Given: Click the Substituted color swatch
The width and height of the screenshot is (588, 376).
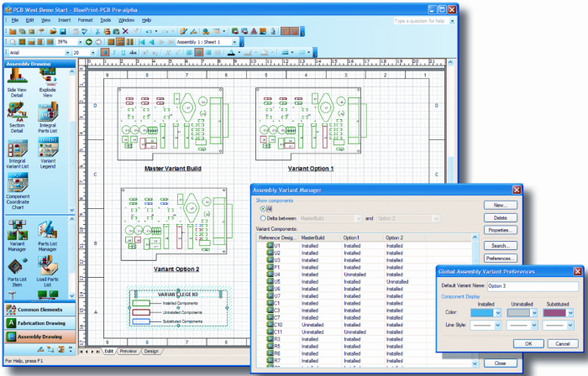Looking at the screenshot, I should 554,313.
